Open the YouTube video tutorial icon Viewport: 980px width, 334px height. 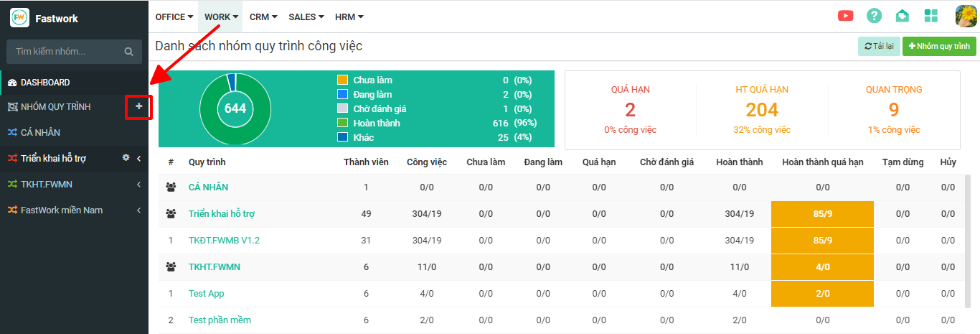coord(845,16)
